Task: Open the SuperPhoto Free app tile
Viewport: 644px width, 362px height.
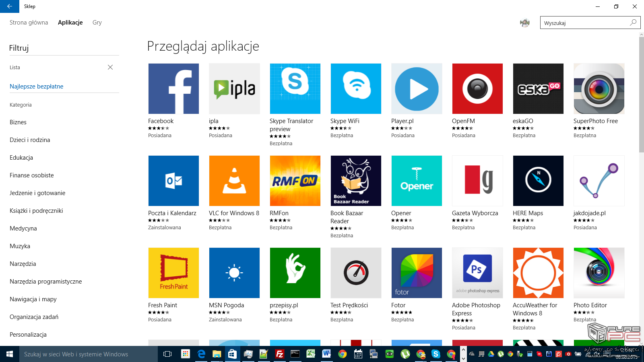Action: tap(599, 88)
